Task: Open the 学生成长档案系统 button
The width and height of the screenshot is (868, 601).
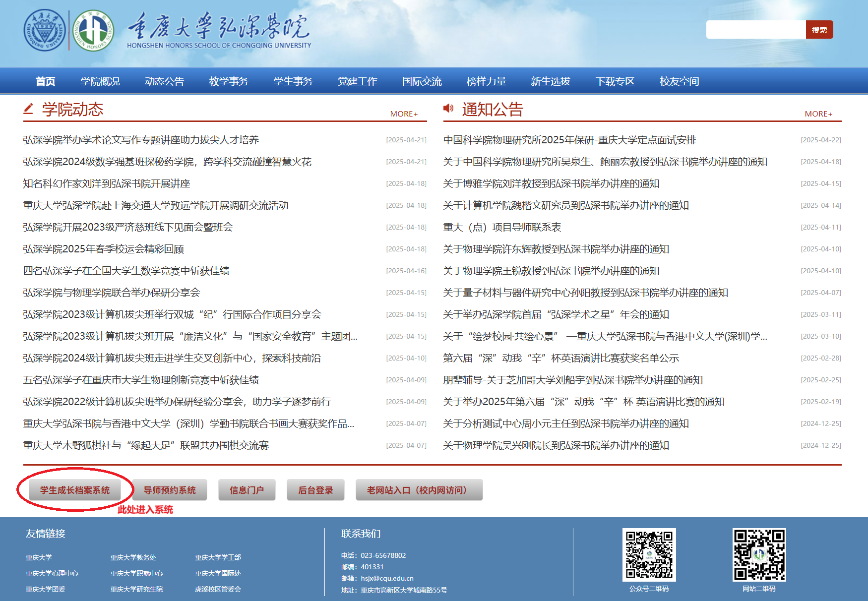Action: click(x=75, y=490)
